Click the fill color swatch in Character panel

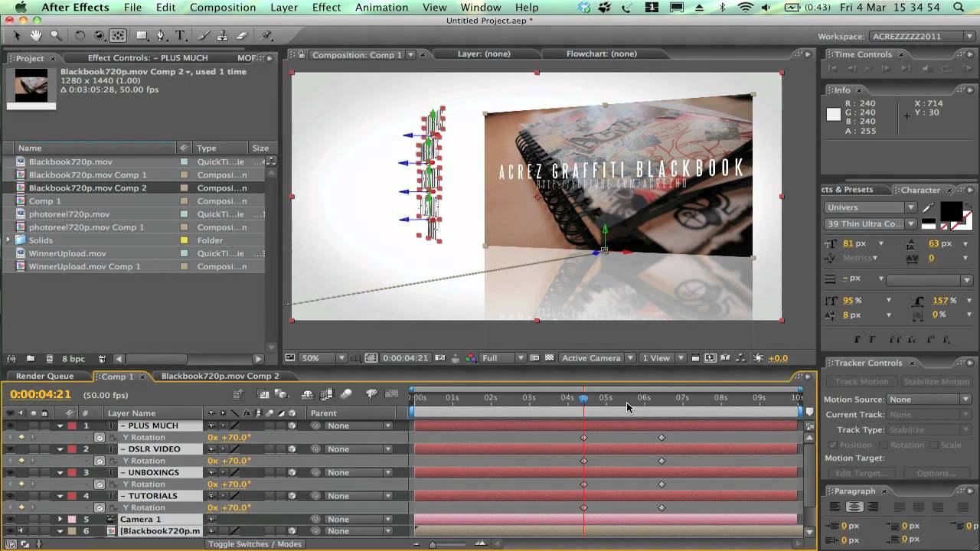tap(950, 210)
